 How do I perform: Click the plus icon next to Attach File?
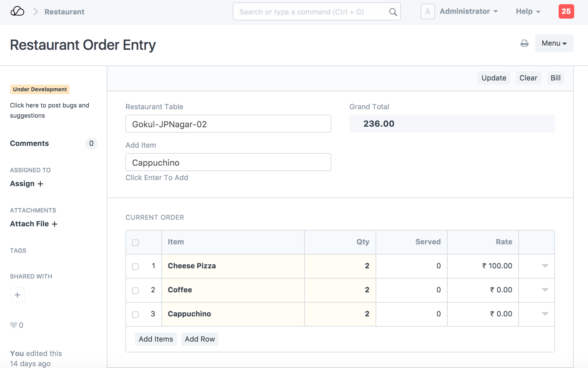tap(55, 224)
